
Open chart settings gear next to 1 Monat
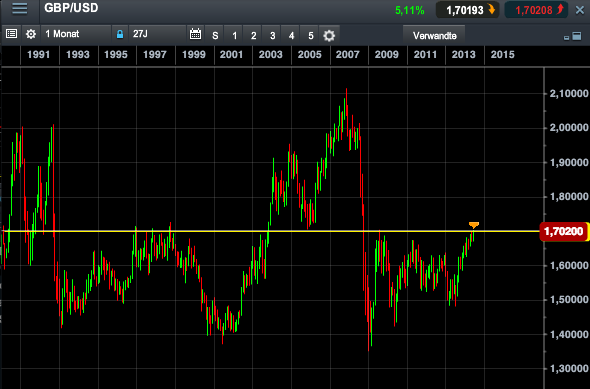30,34
